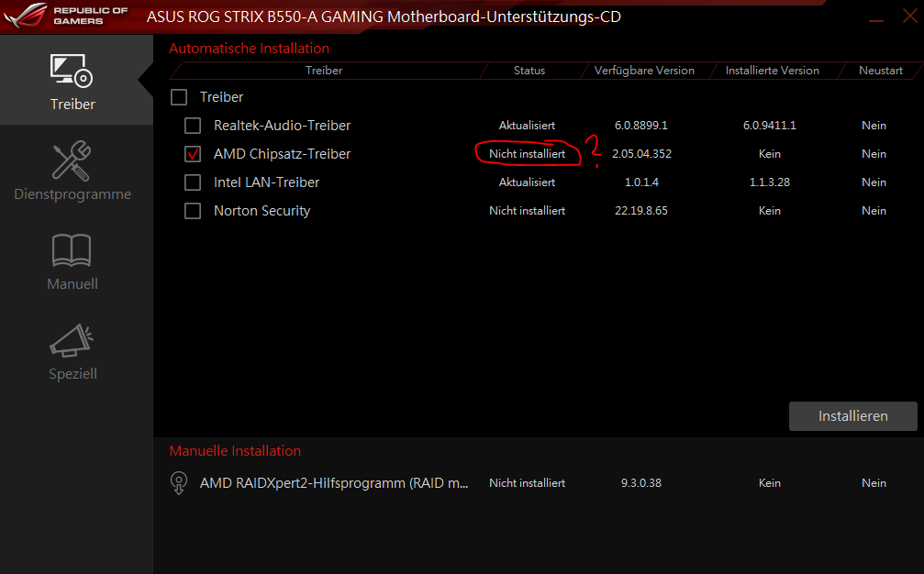Select the Speziell sidebar label
This screenshot has width=924, height=574.
point(72,374)
